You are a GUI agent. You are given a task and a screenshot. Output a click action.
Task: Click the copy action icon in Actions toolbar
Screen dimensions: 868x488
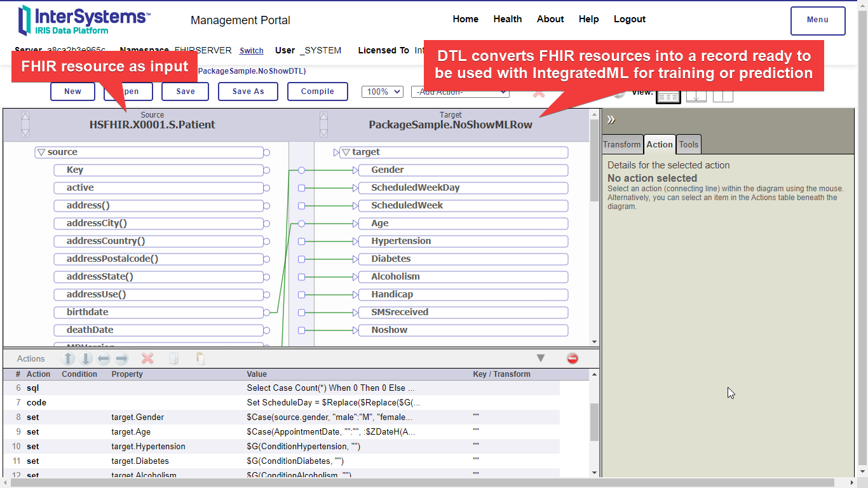click(x=173, y=358)
